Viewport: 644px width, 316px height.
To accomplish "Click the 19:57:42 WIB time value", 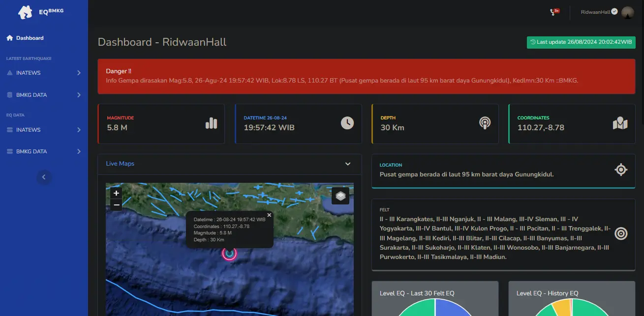I will tap(269, 128).
